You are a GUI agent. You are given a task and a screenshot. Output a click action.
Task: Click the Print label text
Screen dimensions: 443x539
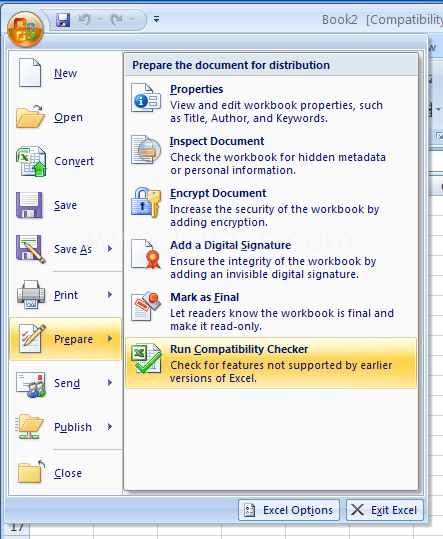66,295
